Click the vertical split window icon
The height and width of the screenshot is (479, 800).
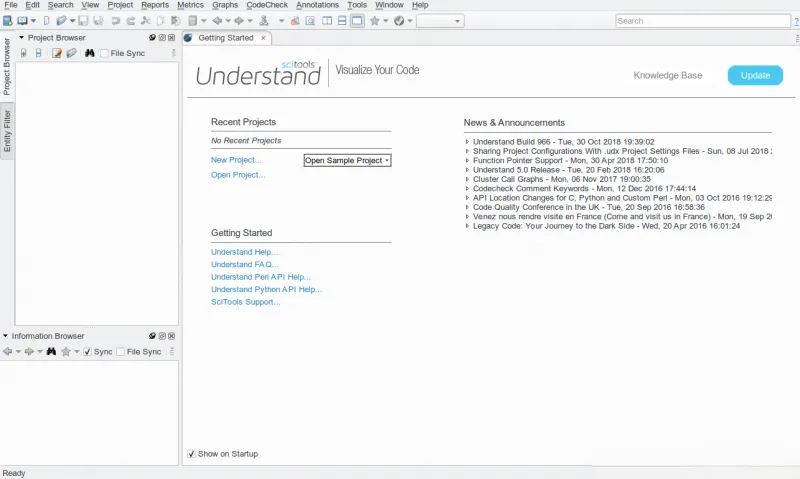point(327,21)
